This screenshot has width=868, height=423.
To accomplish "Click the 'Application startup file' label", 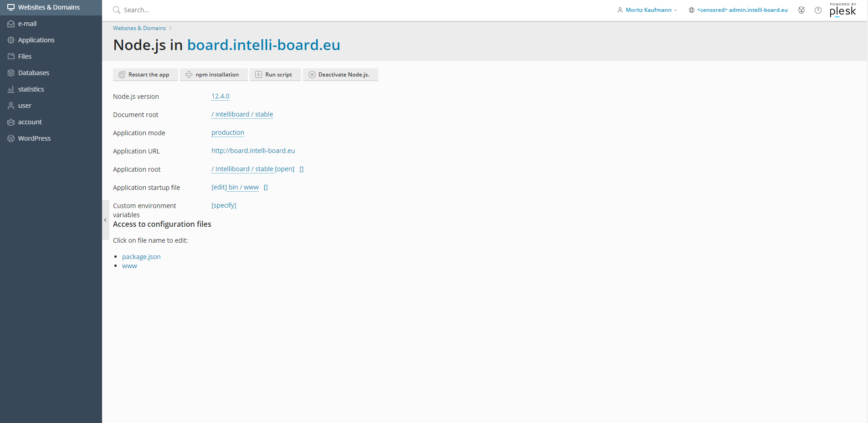I will coord(147,188).
